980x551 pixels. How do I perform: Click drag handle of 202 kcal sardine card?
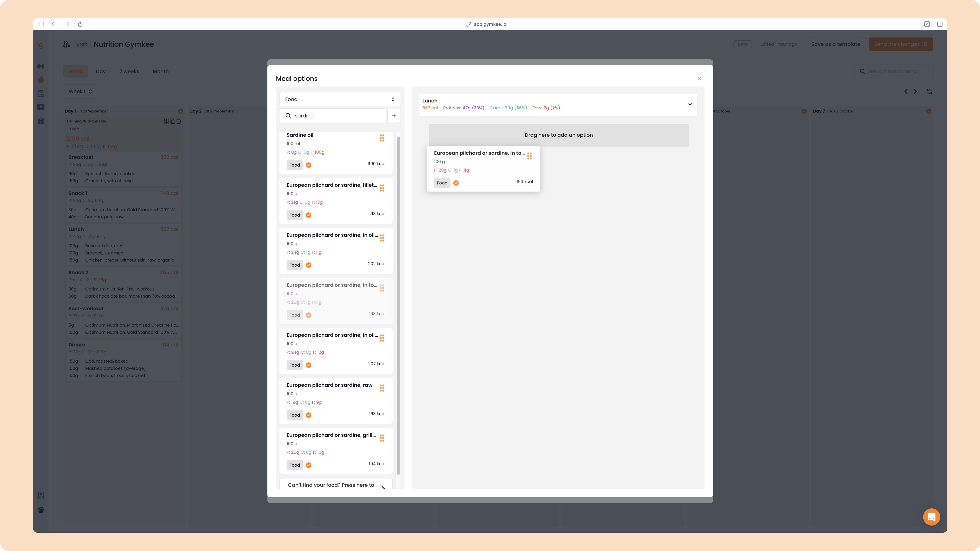[x=382, y=238]
